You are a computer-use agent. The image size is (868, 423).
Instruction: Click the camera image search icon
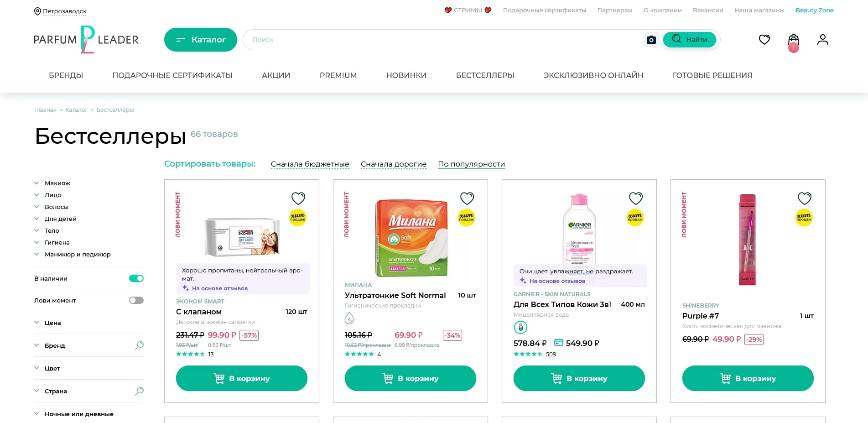point(651,40)
